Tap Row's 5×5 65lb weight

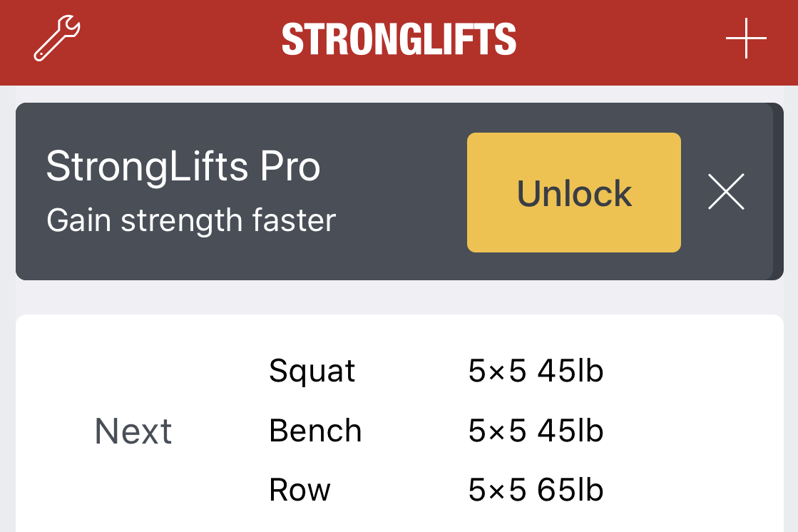coord(536,491)
